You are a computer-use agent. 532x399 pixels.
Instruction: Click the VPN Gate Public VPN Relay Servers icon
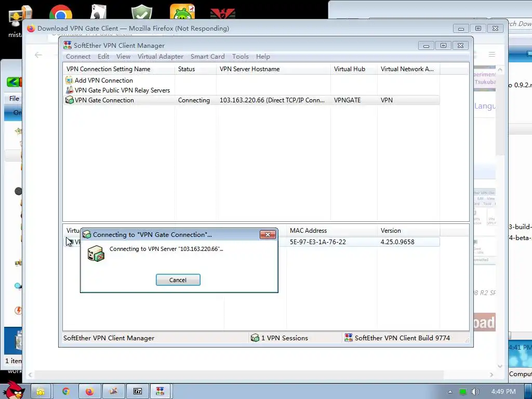click(69, 90)
